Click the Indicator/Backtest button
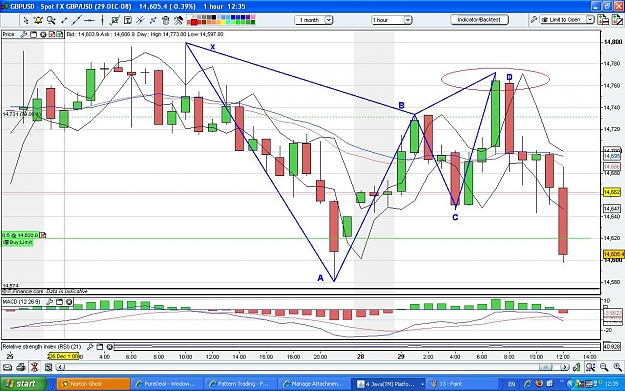Viewport: 625px width, 391px height. [x=480, y=20]
